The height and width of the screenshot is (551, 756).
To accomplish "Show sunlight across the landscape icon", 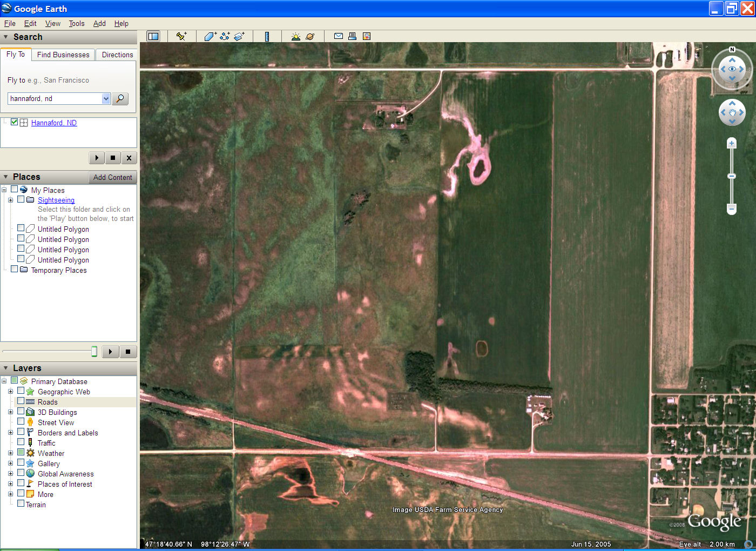I will pos(295,36).
